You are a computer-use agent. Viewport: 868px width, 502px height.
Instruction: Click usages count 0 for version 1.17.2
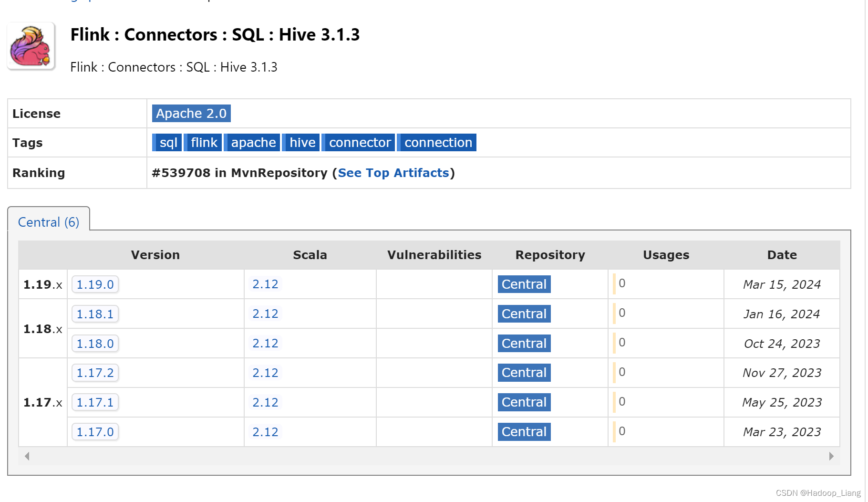(622, 372)
